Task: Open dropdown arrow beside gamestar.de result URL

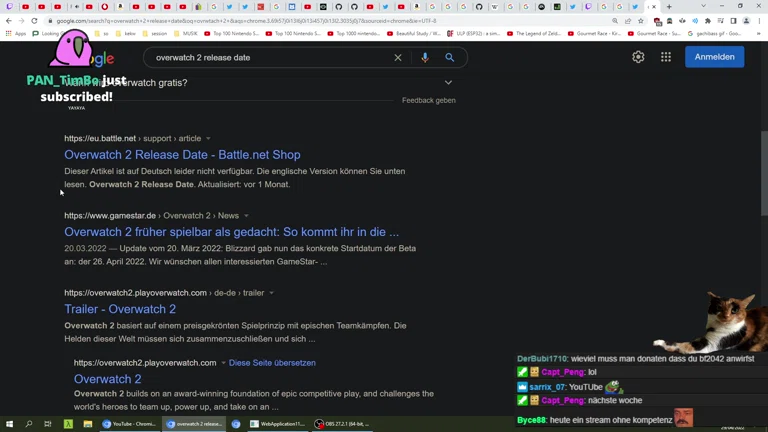Action: point(246,216)
